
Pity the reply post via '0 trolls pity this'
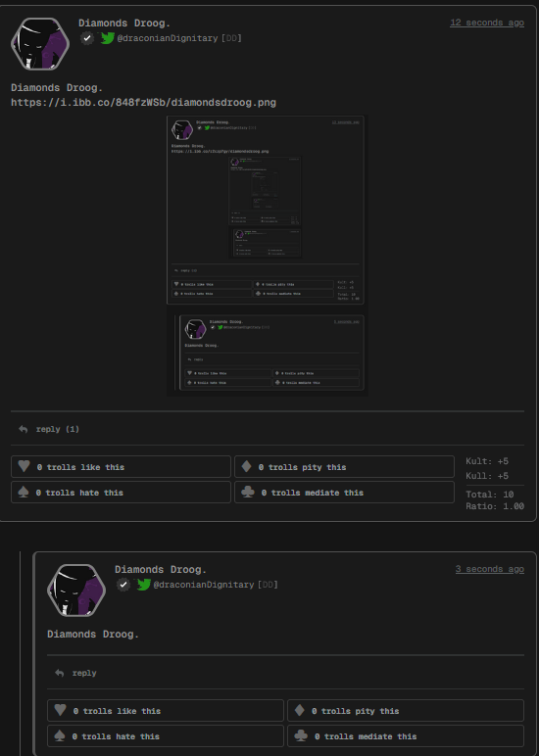coord(406,711)
